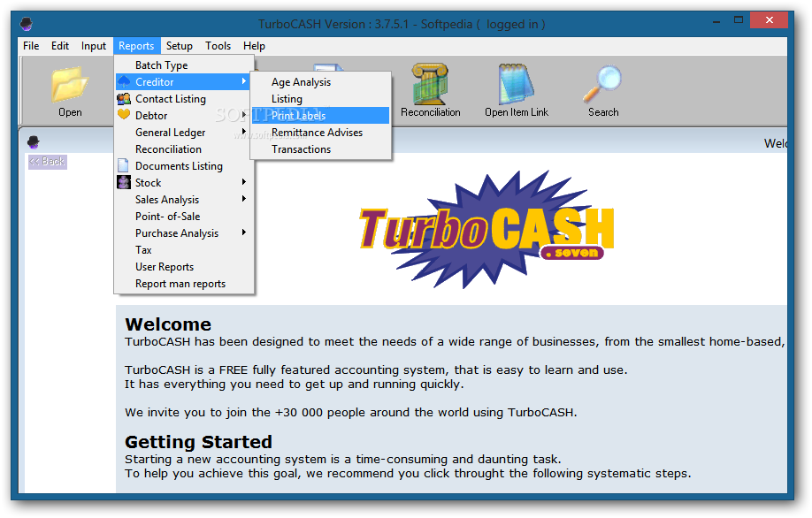
Task: Close the Reports menu in menu bar
Action: point(136,46)
